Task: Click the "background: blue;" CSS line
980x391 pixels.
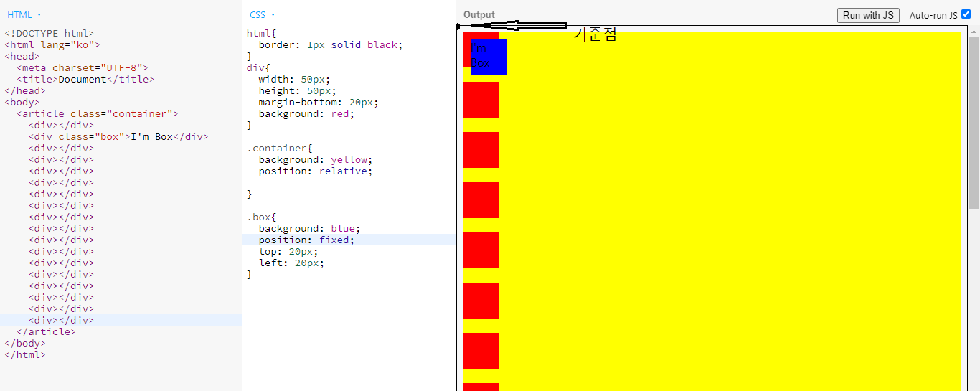Action: coord(310,228)
